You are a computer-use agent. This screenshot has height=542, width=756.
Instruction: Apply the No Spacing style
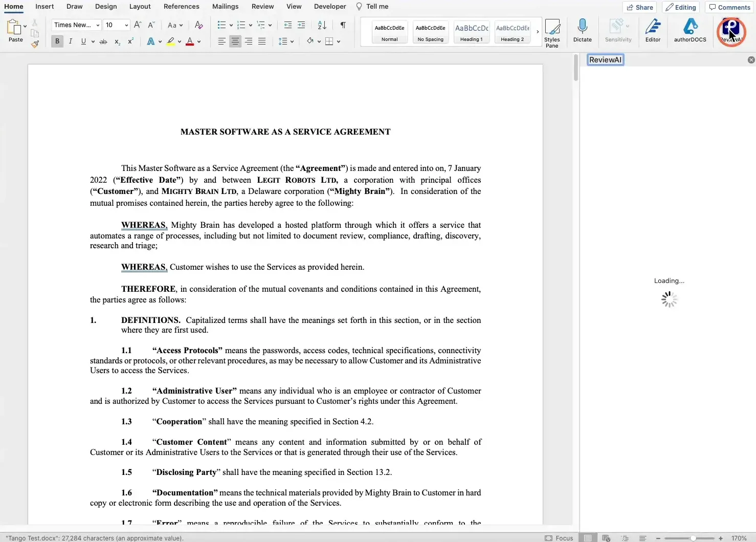pyautogui.click(x=430, y=32)
